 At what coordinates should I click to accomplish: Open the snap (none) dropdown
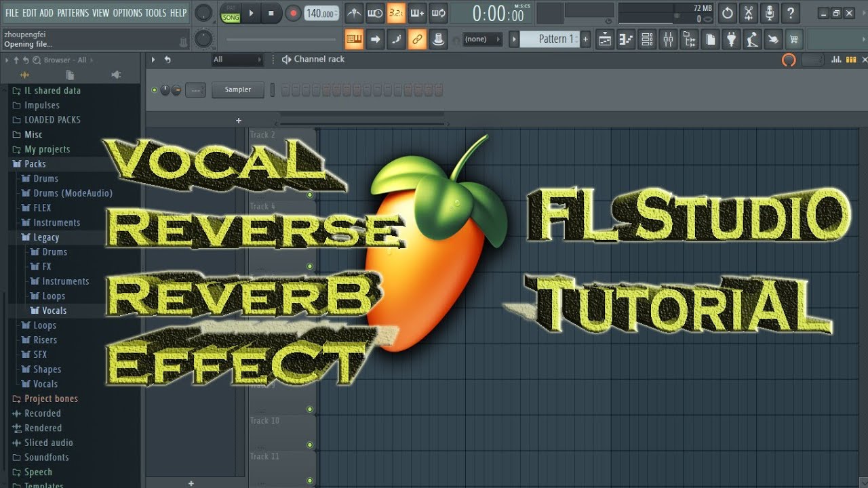(x=482, y=39)
